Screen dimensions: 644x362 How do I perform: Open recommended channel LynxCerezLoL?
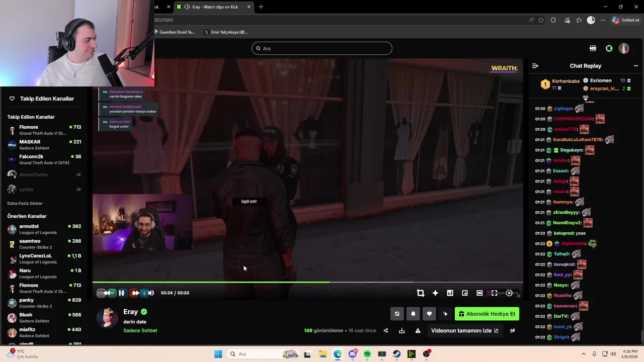[x=44, y=258]
